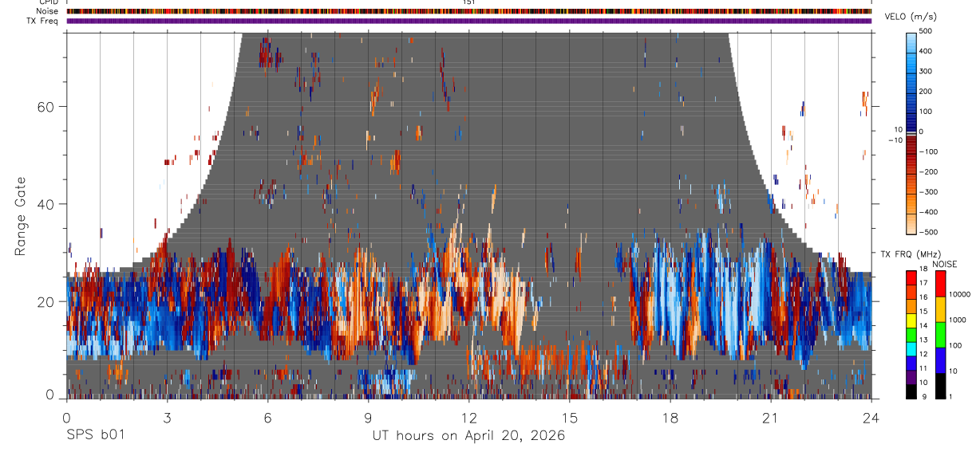
Task: Click the green swatch in NOISE legend
Action: (939, 335)
